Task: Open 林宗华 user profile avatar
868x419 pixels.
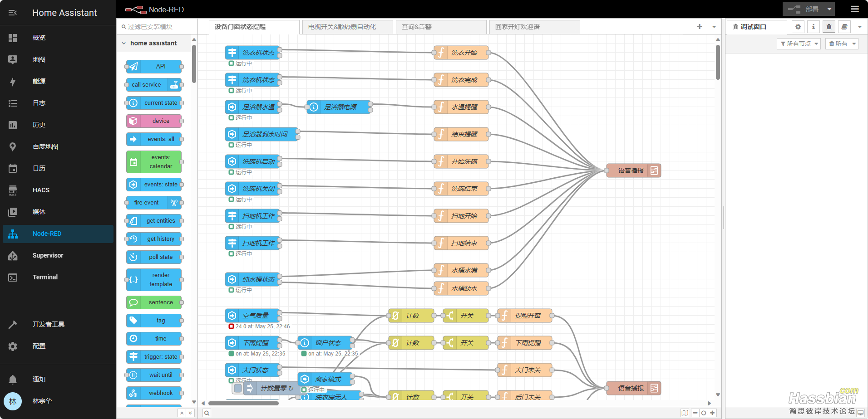Action: [13, 401]
